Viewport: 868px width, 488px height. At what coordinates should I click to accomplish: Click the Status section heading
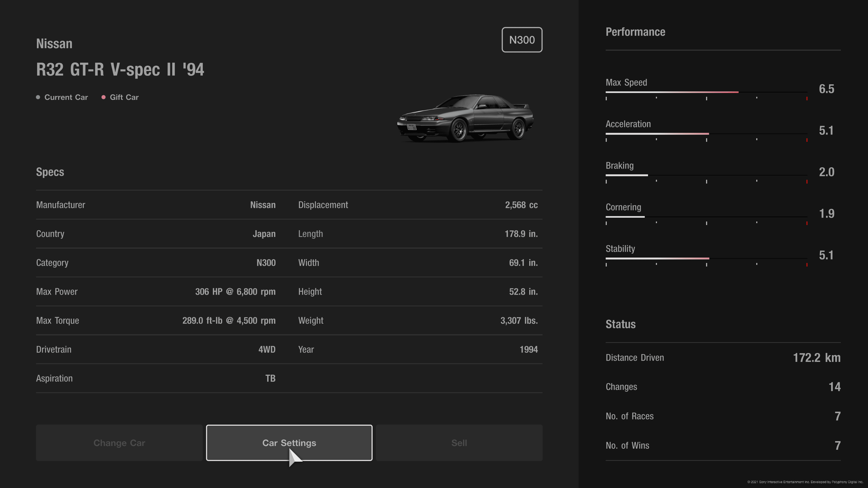[x=620, y=324]
